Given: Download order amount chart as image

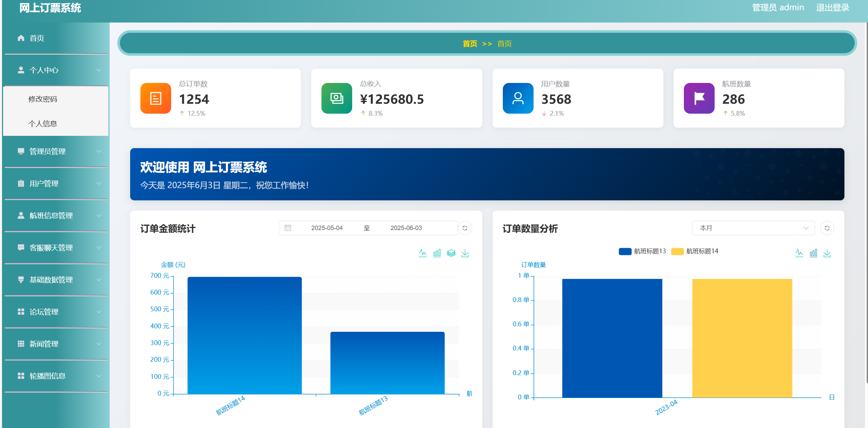Looking at the screenshot, I should click(x=465, y=253).
